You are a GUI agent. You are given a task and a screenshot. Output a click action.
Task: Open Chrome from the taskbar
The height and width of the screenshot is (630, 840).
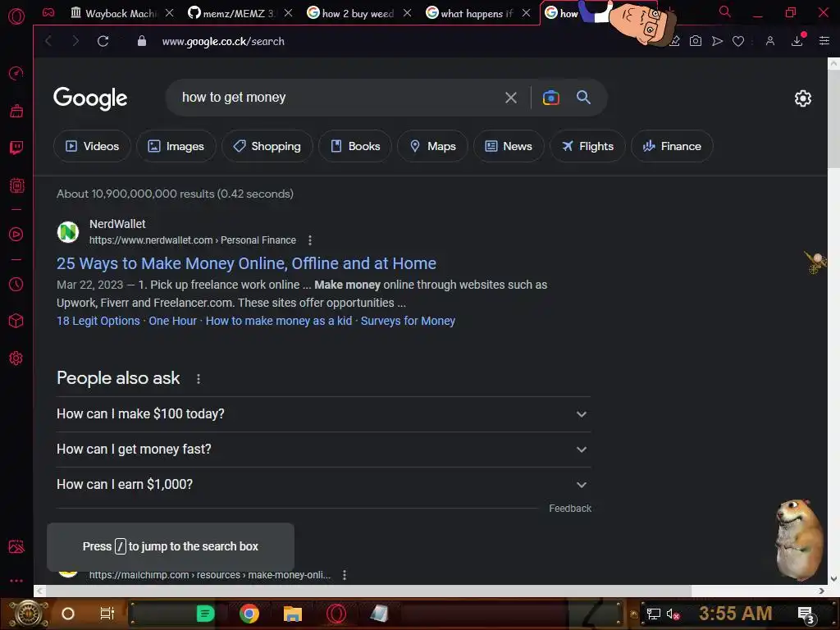pyautogui.click(x=249, y=614)
